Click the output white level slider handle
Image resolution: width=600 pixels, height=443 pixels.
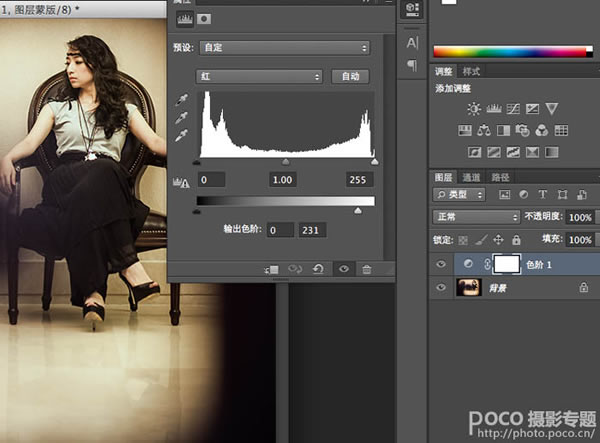pyautogui.click(x=358, y=211)
